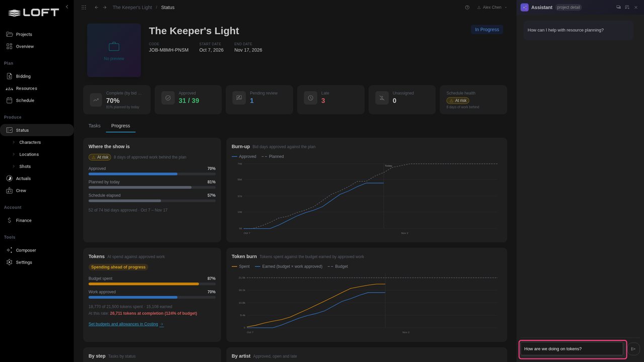This screenshot has width=644, height=362.
Task: Select Status in the sidebar
Action: 37,130
